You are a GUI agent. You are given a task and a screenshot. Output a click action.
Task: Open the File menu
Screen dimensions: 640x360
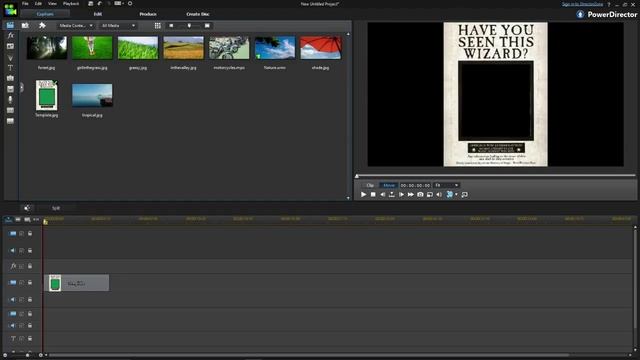[x=25, y=4]
